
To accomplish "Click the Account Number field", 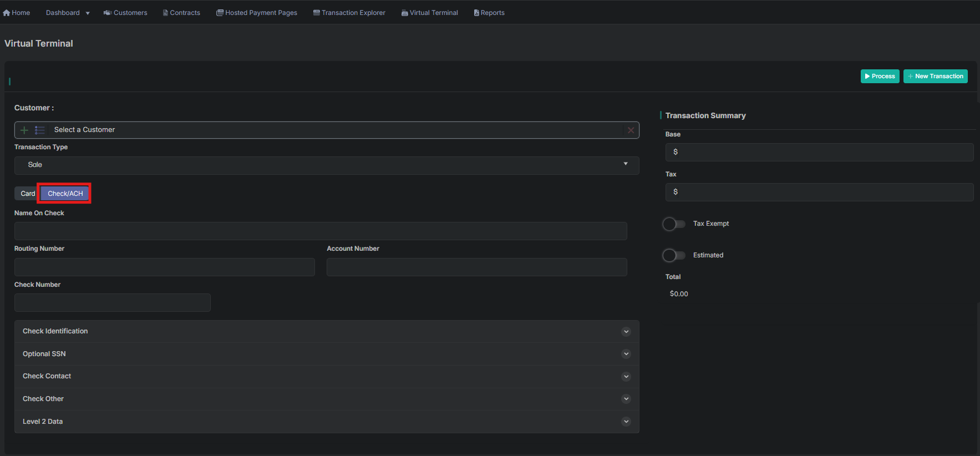I will (x=477, y=267).
